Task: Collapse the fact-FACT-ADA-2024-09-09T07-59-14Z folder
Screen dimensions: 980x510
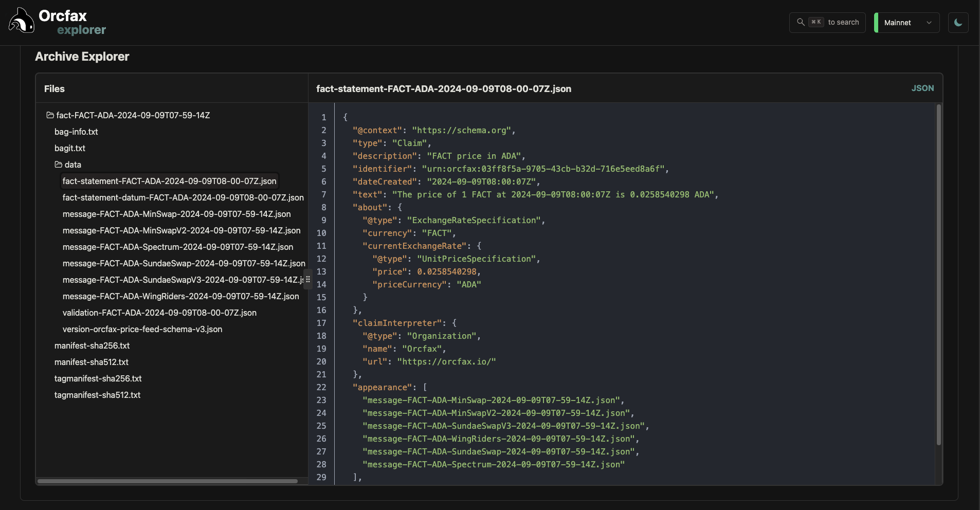Action: (128, 115)
